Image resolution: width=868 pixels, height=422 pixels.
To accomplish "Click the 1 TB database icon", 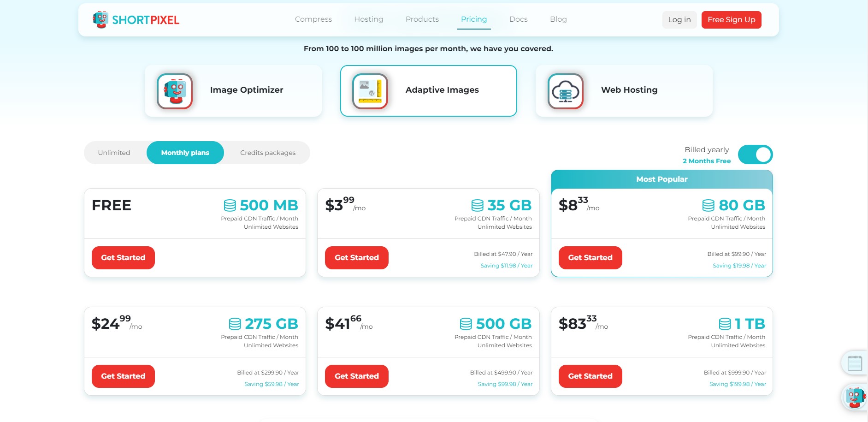I will coord(725,324).
